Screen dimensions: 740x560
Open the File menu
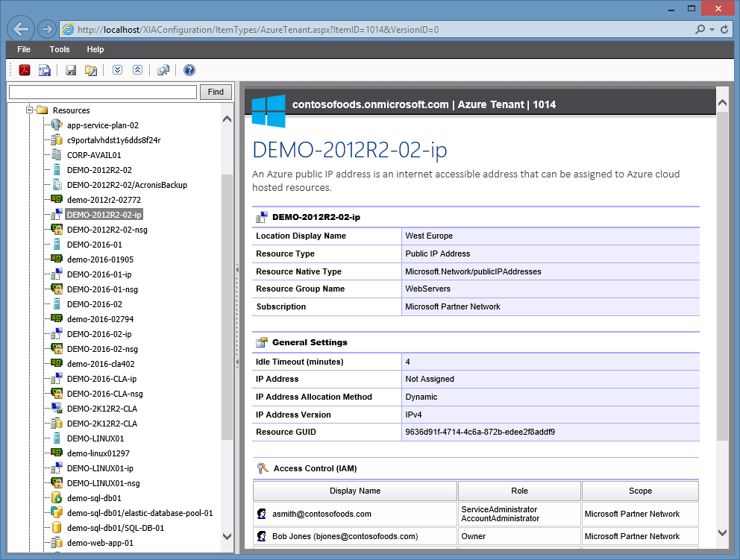[x=24, y=49]
